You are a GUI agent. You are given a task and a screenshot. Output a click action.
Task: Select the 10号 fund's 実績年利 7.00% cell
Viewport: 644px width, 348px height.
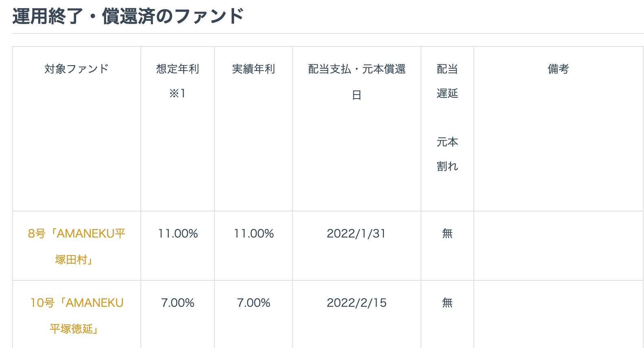[254, 303]
